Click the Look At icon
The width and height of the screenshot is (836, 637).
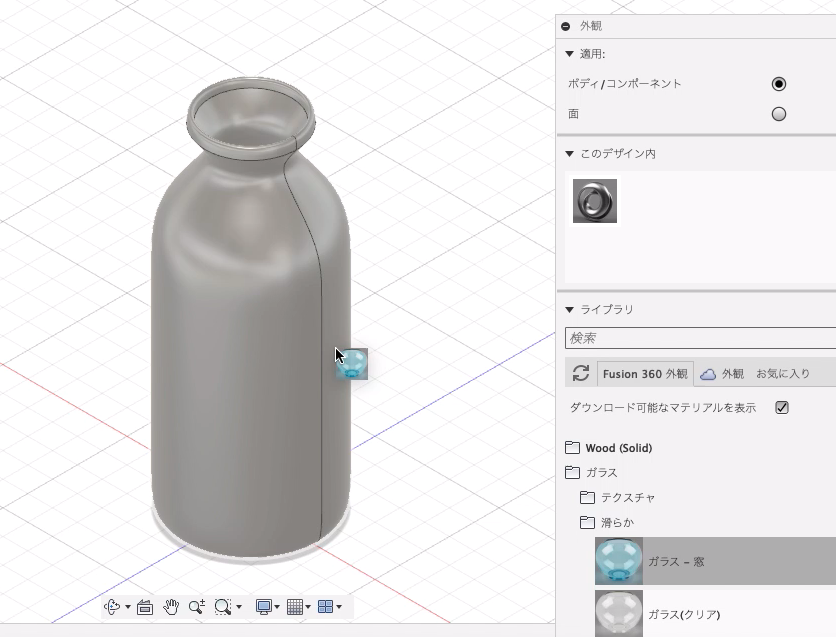click(x=145, y=607)
